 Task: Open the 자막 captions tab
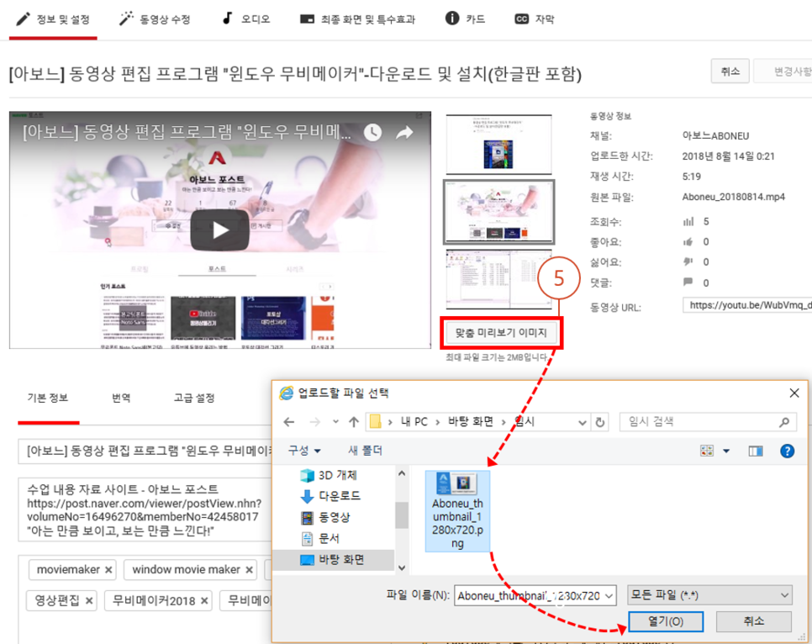(x=535, y=19)
